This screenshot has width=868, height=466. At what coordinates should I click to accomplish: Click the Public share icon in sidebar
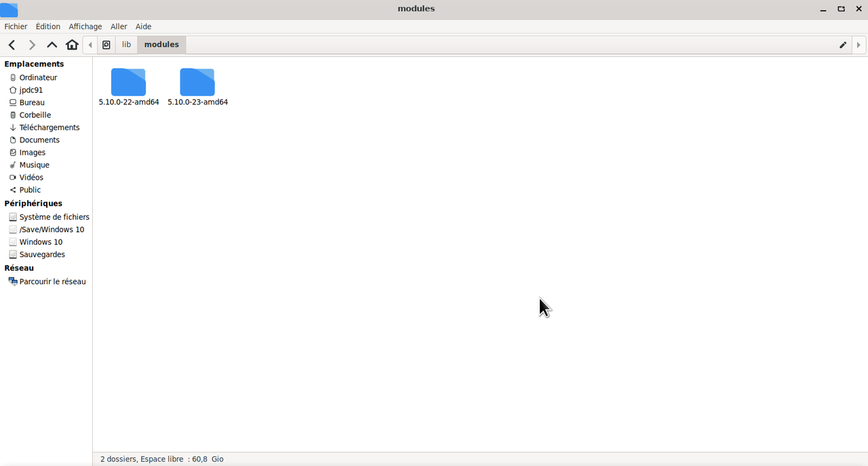13,190
